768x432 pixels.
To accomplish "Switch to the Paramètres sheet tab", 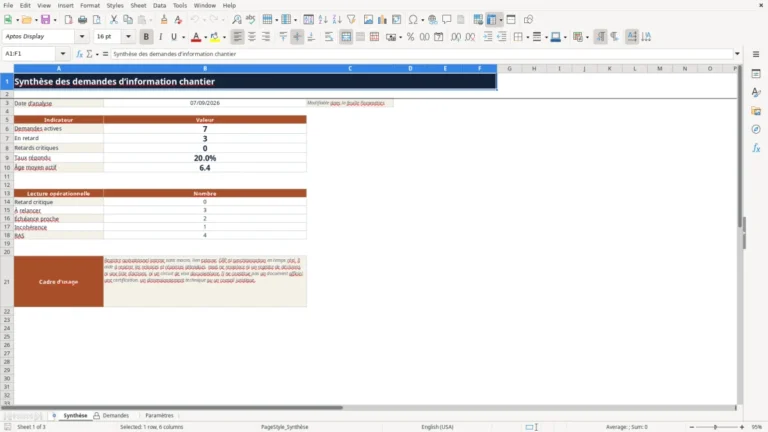I will click(159, 415).
